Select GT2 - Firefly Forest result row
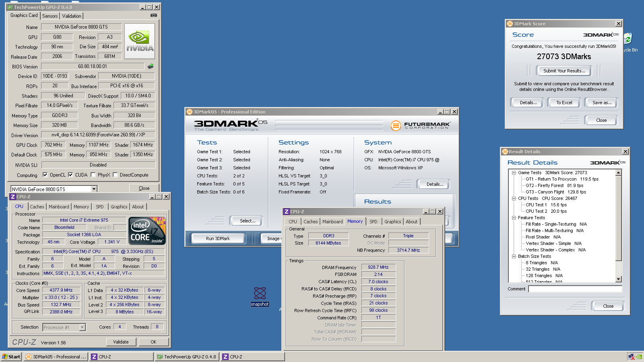 [554, 185]
